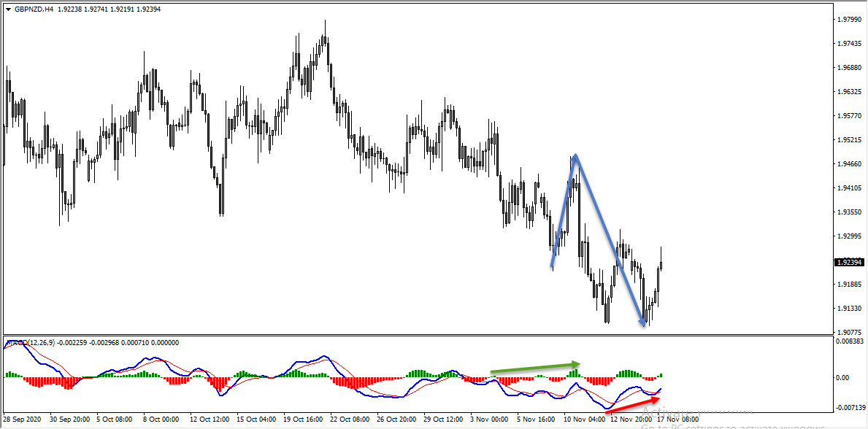Click the current price tag 1.92394 on price axis
Image resolution: width=868 pixels, height=429 pixels.
(848, 262)
